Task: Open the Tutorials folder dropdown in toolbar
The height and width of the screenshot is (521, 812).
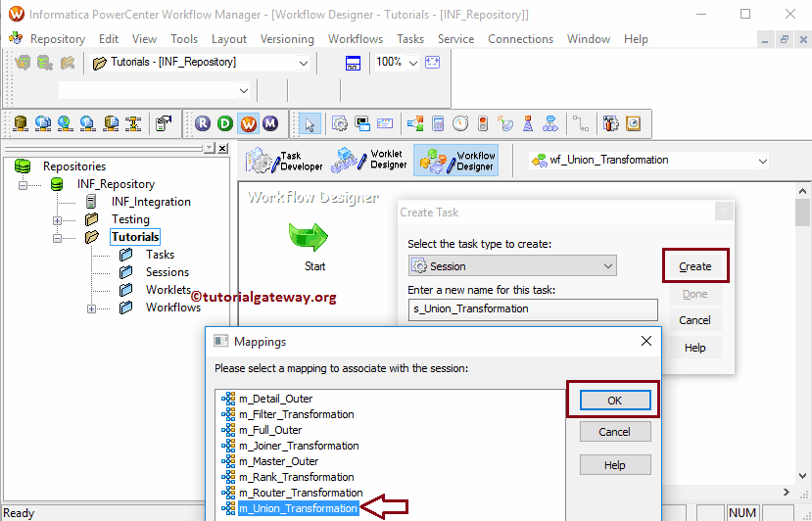Action: coord(303,64)
